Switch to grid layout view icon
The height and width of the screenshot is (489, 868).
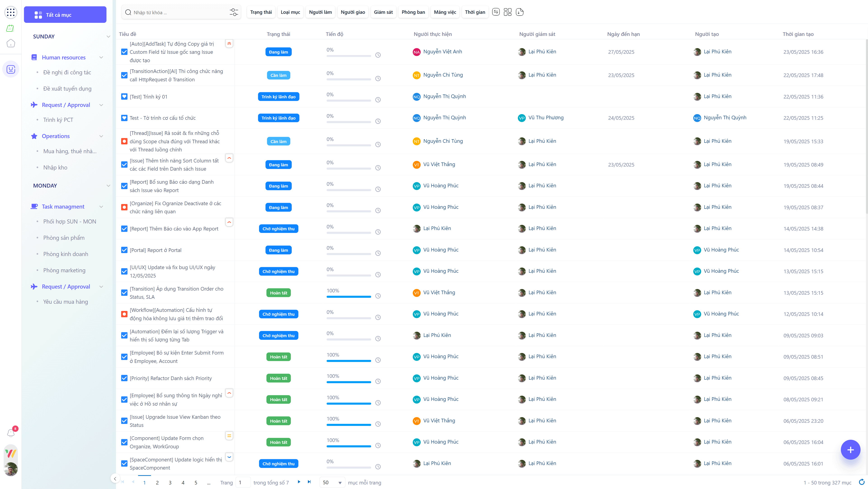(507, 12)
